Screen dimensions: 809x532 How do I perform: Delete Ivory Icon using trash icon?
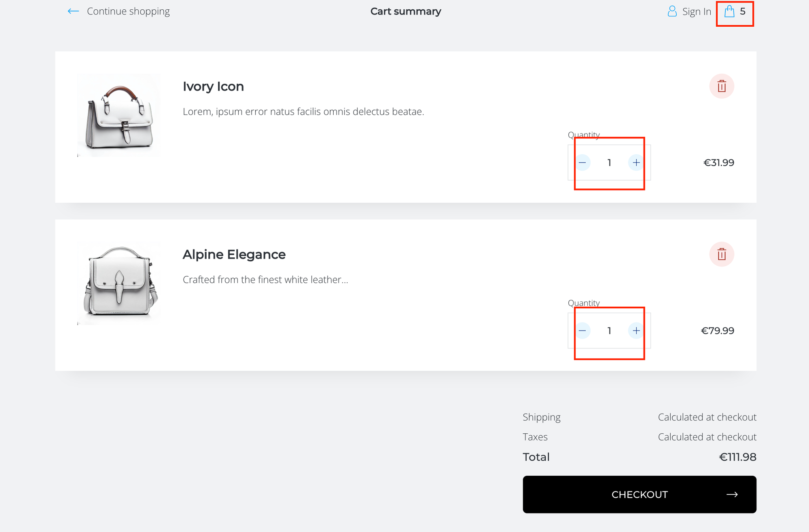pos(722,86)
